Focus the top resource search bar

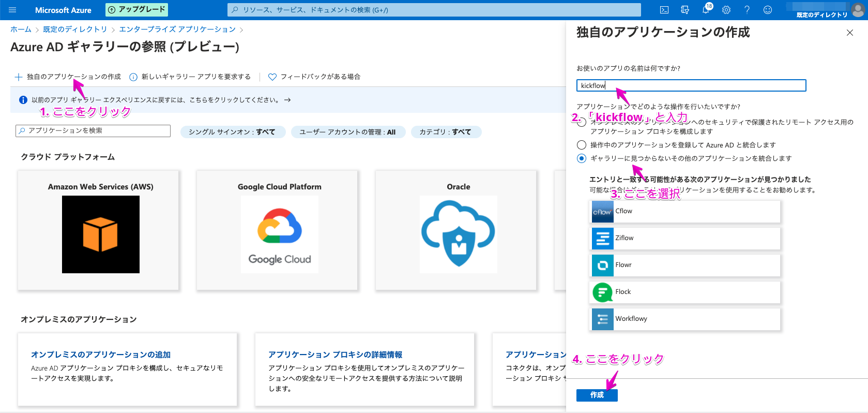[x=434, y=10]
